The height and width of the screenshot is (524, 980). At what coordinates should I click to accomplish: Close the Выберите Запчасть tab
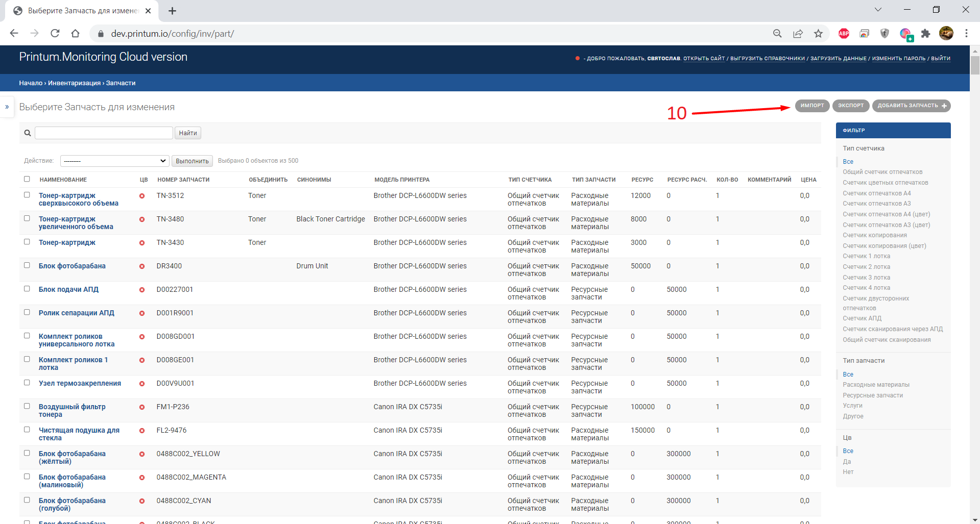[148, 11]
